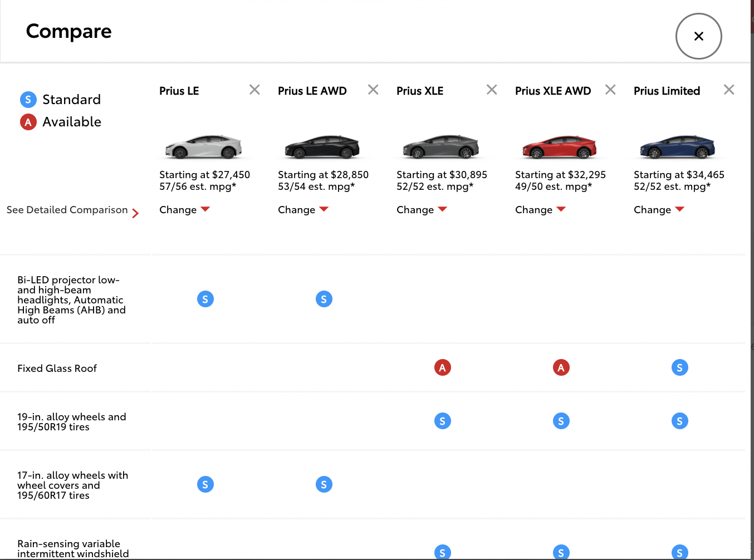
Task: Remove Prius LE AWD from the comparison
Action: click(x=373, y=90)
